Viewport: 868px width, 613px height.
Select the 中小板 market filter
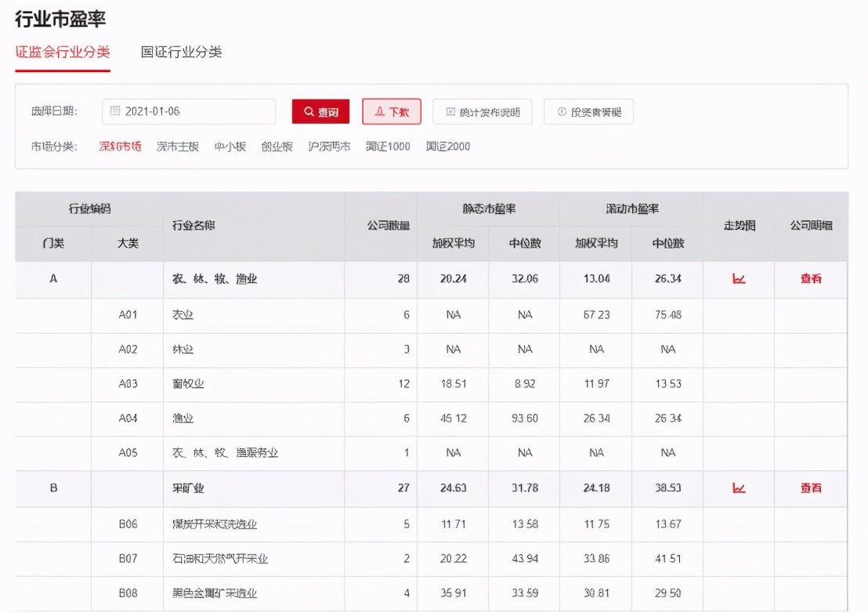click(230, 147)
